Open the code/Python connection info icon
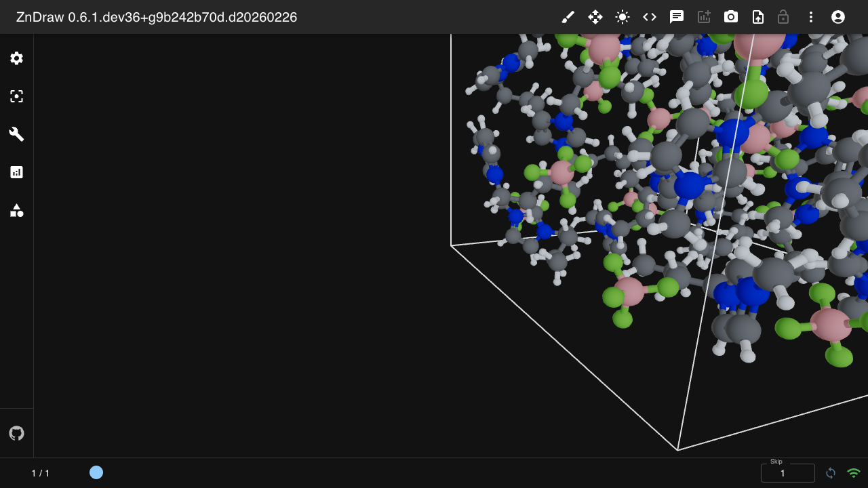Viewport: 868px width, 488px height. [x=650, y=17]
